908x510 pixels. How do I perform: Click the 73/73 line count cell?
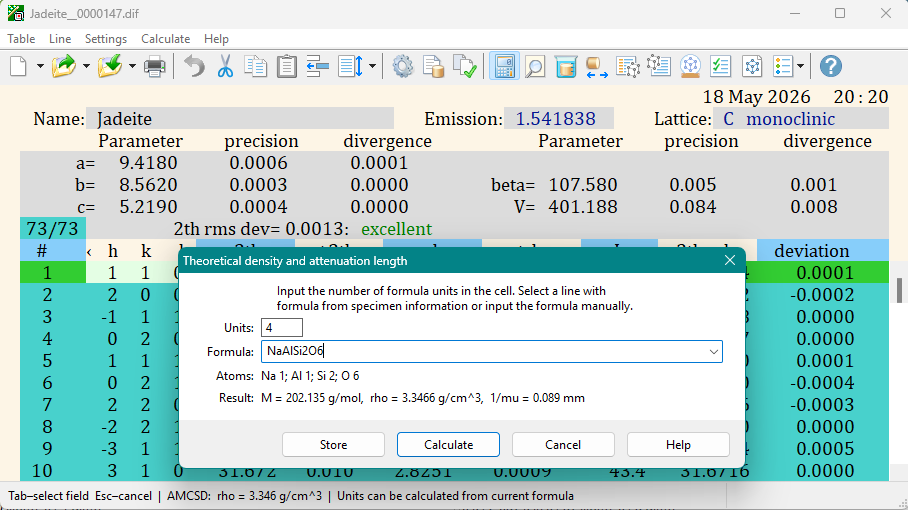(x=53, y=229)
